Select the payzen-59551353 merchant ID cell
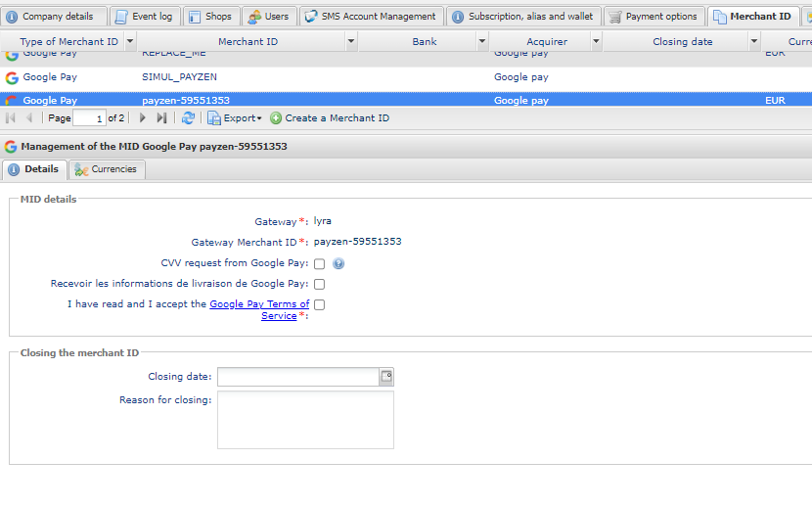Viewport: 812px width, 506px height. (186, 100)
